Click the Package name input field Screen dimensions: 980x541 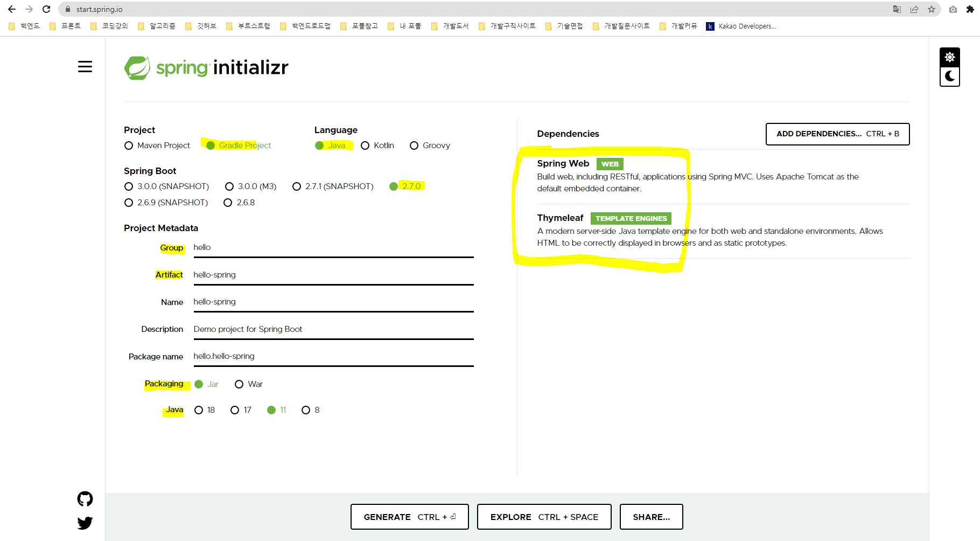point(333,356)
